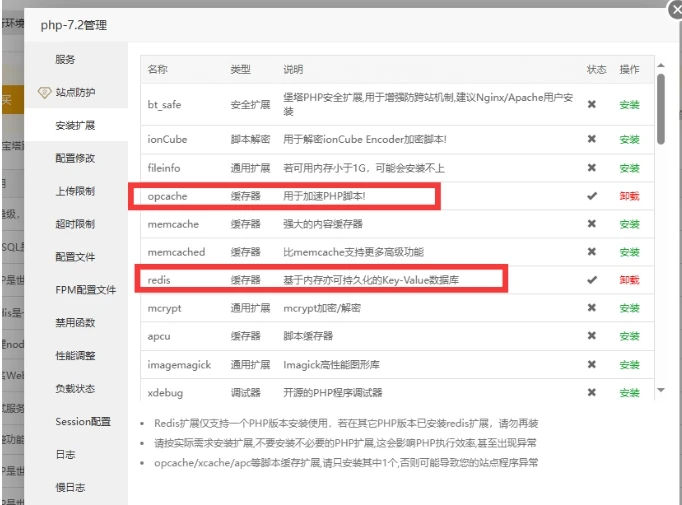Screen dimensions: 682x505
Task: Open 禁用函数 section
Action: pyautogui.click(x=75, y=322)
